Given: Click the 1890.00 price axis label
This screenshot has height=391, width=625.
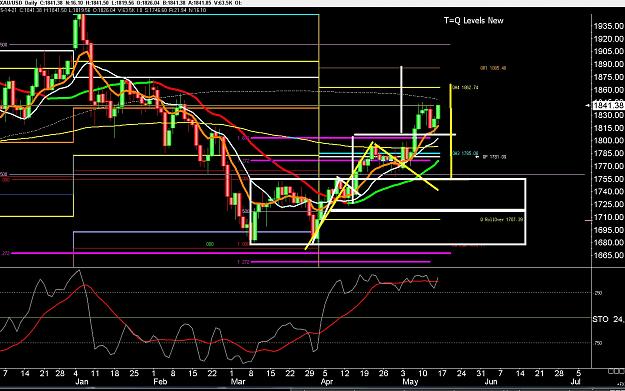Looking at the screenshot, I should click(x=609, y=64).
